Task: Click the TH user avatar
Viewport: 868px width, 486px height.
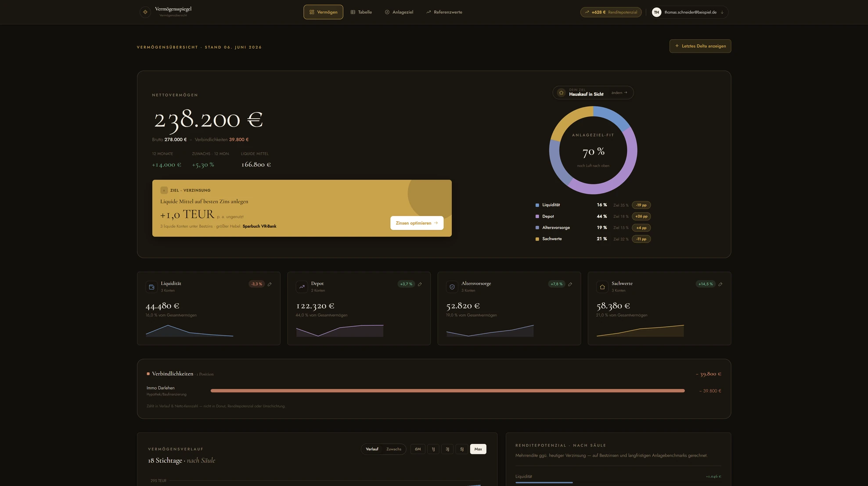Action: pyautogui.click(x=656, y=12)
